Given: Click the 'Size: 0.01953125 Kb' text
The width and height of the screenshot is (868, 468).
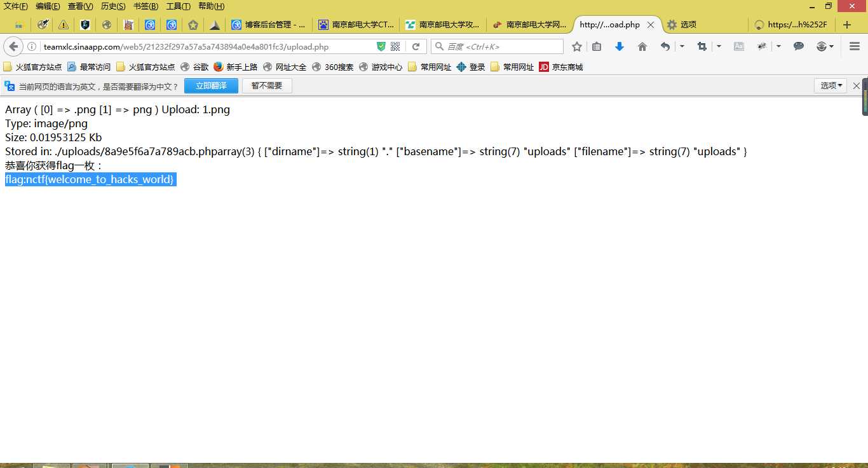Looking at the screenshot, I should (53, 137).
